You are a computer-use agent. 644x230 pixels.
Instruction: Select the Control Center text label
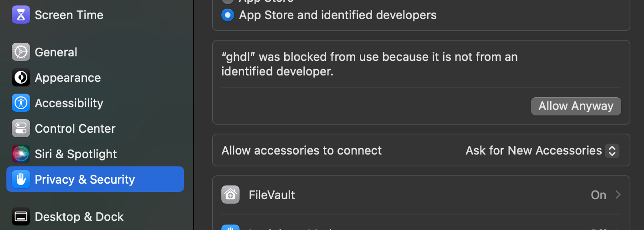(75, 129)
